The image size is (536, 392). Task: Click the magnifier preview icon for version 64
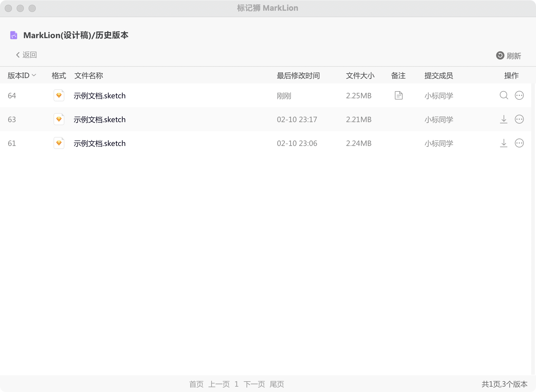(x=504, y=95)
